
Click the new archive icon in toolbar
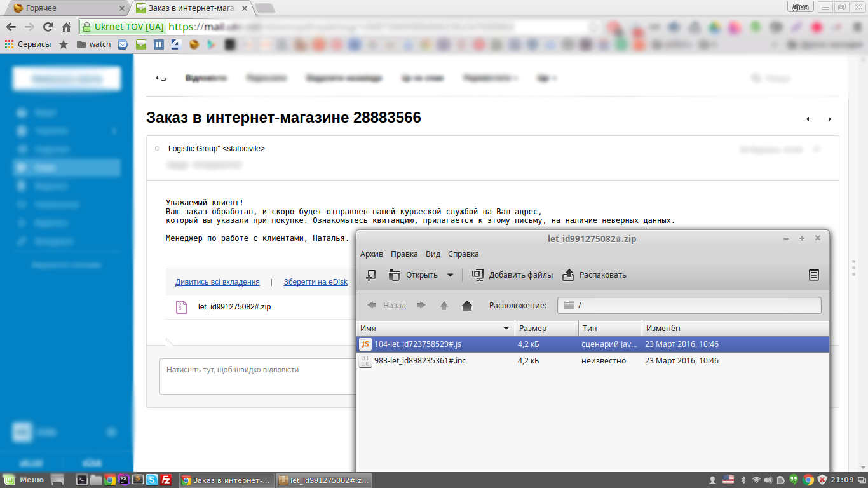pyautogui.click(x=371, y=275)
